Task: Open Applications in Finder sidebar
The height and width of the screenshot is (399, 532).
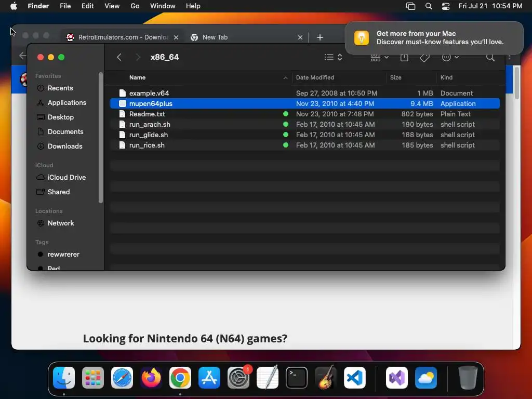Action: [61, 102]
